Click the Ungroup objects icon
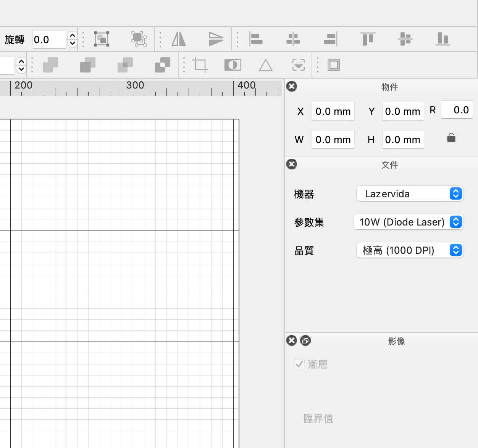Image resolution: width=478 pixels, height=448 pixels. point(139,39)
